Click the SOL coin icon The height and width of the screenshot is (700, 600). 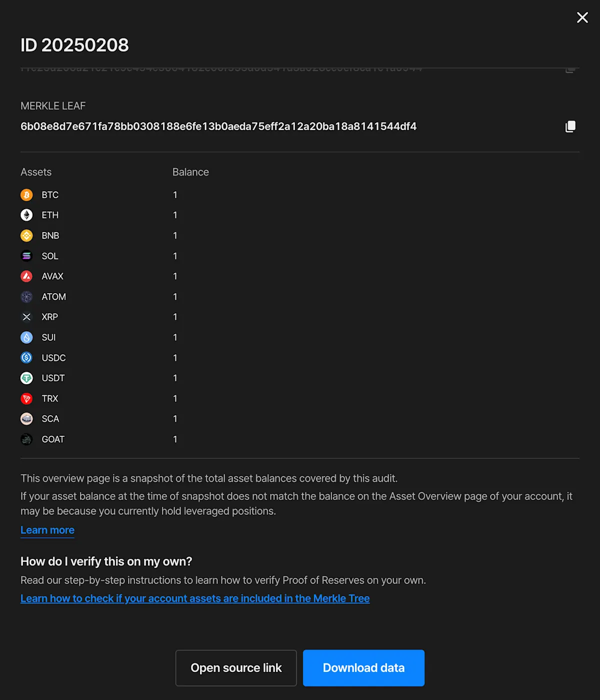[26, 256]
